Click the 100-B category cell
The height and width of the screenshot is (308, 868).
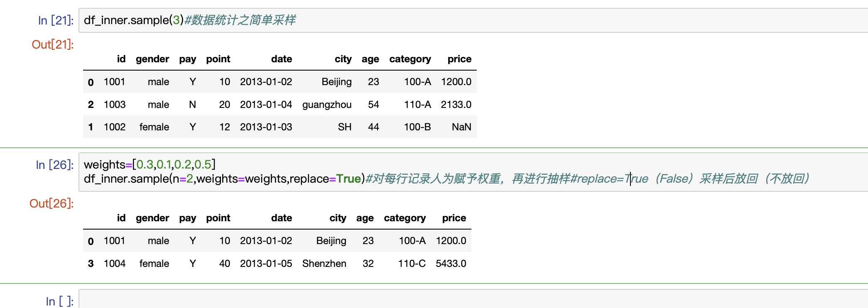(417, 127)
